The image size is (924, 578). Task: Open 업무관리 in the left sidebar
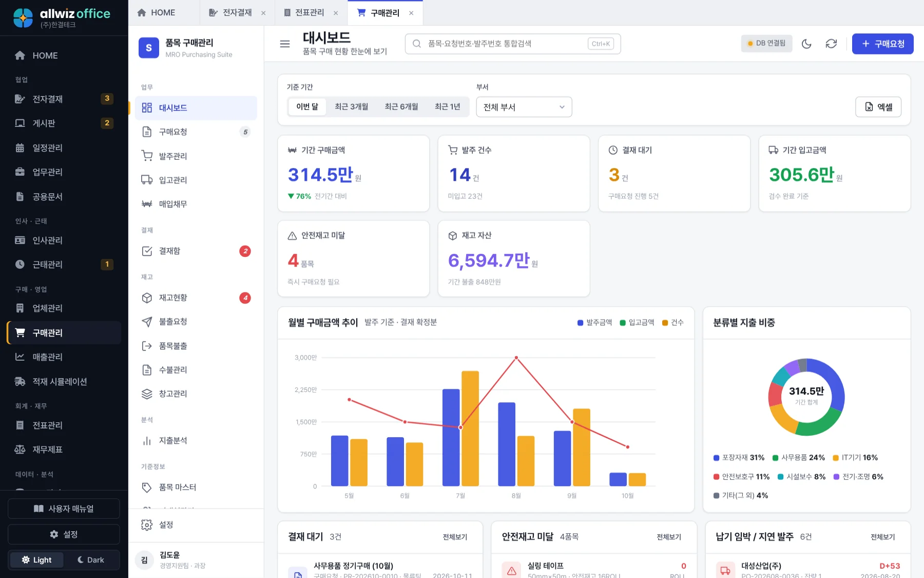64,172
